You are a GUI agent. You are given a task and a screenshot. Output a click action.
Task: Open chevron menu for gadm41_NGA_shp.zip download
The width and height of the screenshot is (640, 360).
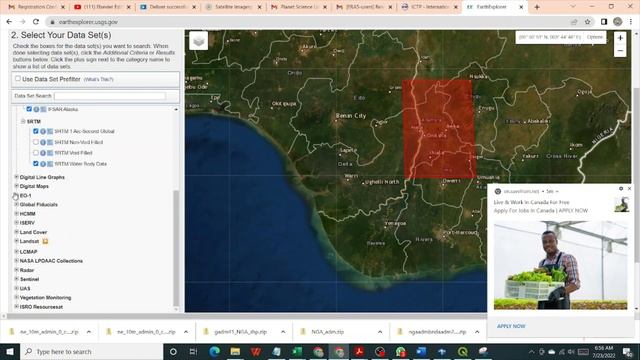click(283, 332)
